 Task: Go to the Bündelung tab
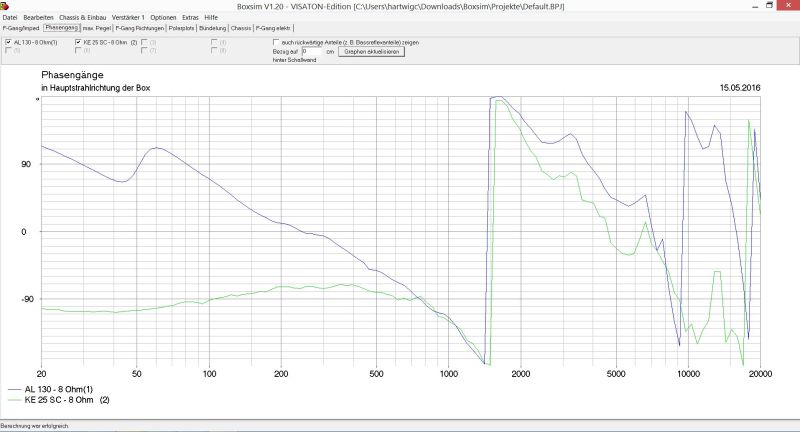[x=212, y=29]
